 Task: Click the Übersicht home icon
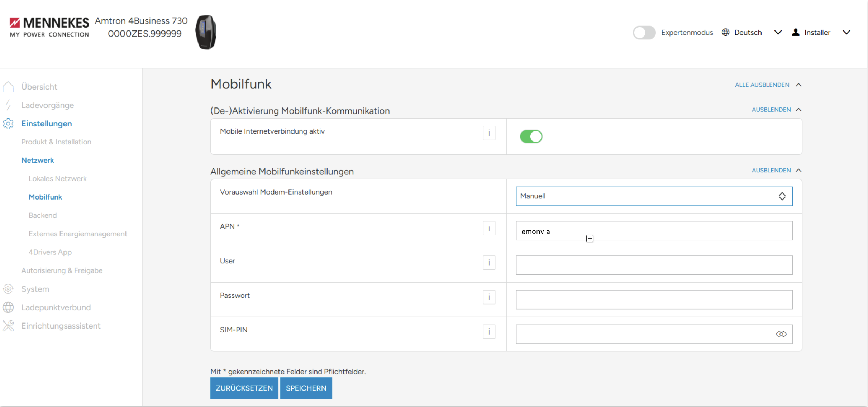coord(8,87)
